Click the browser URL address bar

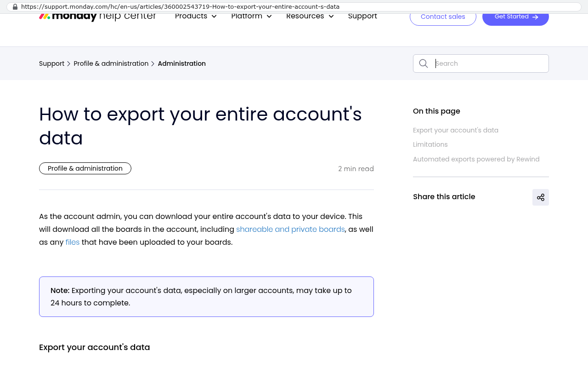(x=294, y=7)
